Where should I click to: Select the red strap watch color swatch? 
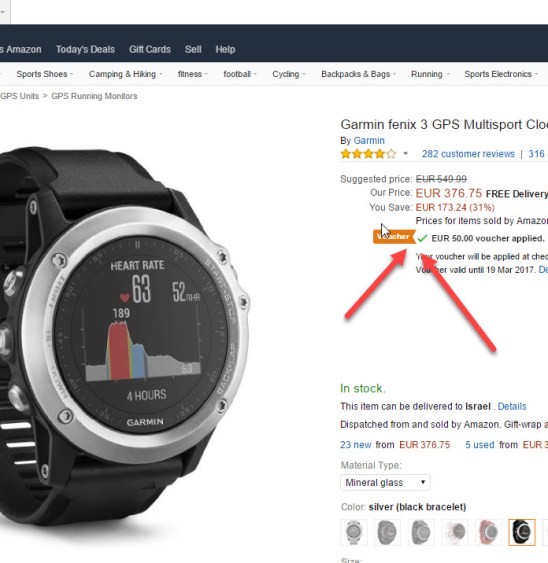[x=488, y=532]
